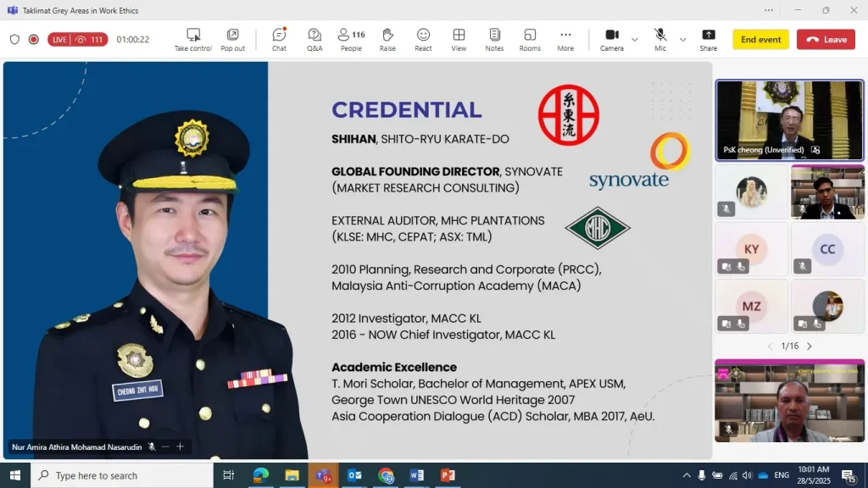Toggle the Mic mute state

(659, 39)
